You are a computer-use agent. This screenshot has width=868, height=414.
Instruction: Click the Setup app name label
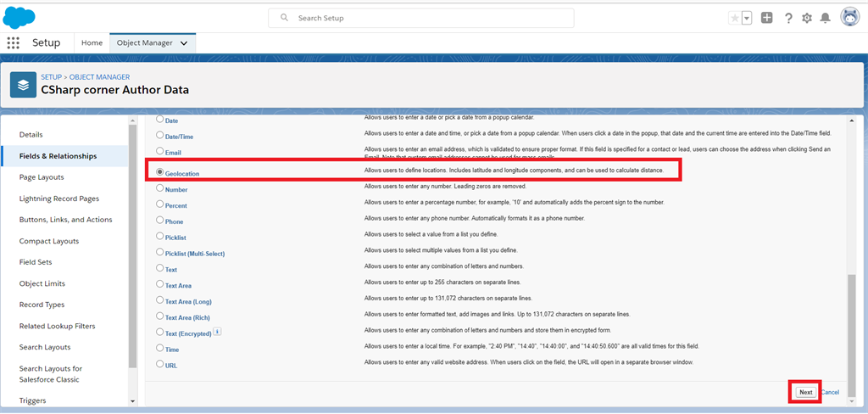(x=46, y=42)
